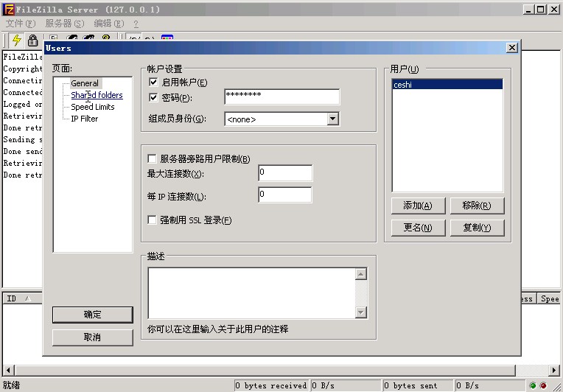Click into the password field
This screenshot has width=563, height=392.
click(281, 97)
